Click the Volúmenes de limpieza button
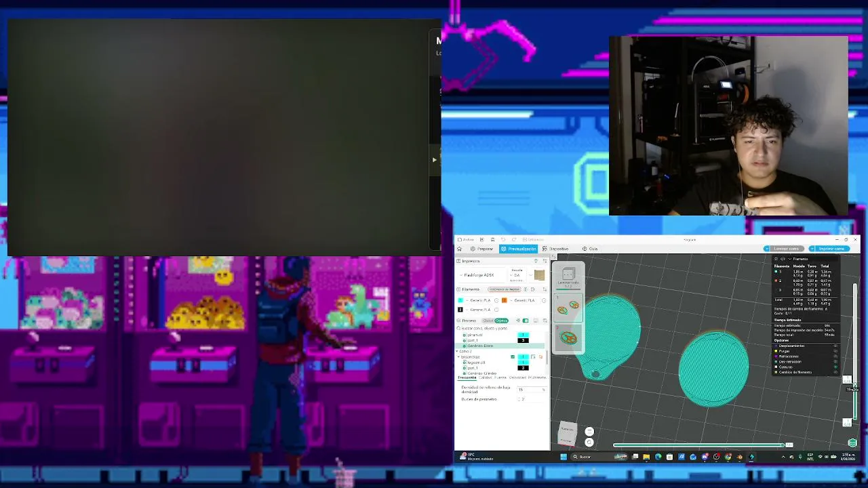The height and width of the screenshot is (488, 868). tap(504, 289)
